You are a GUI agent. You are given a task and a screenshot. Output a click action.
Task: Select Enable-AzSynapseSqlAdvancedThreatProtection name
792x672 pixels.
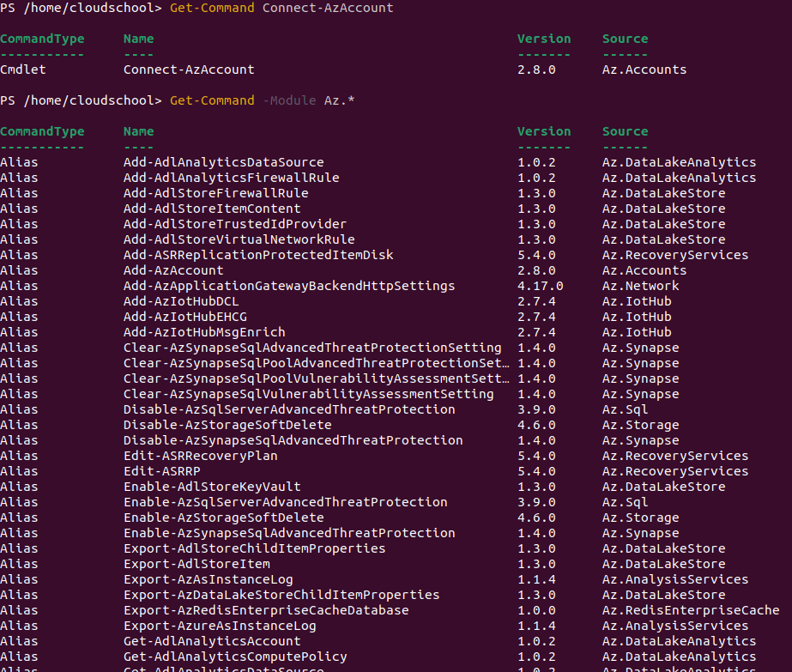289,533
